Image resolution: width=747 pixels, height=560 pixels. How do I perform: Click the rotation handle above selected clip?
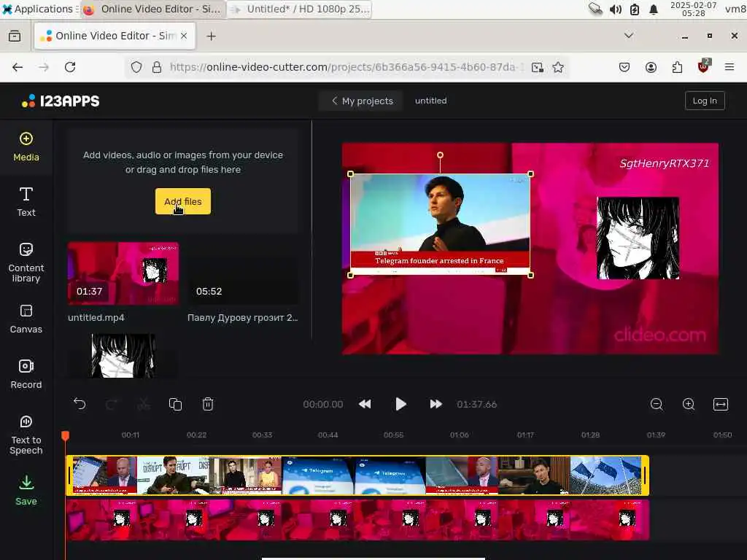(440, 155)
